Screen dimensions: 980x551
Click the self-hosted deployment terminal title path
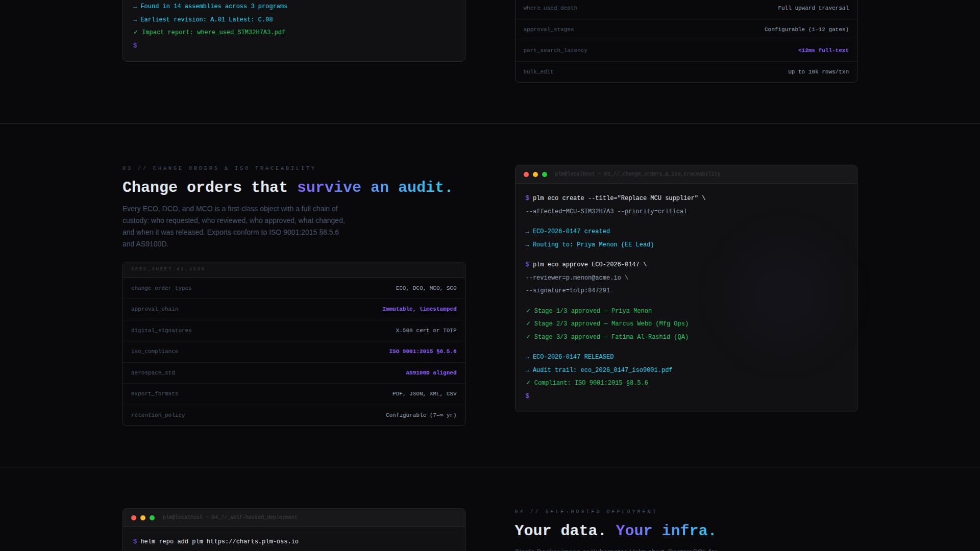(x=230, y=517)
